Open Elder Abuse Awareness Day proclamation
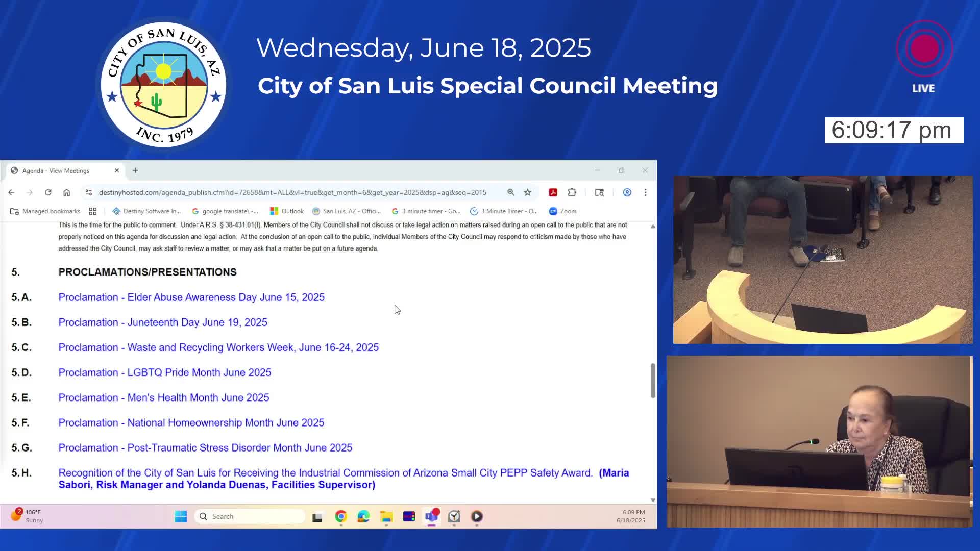The height and width of the screenshot is (551, 980). click(x=191, y=297)
